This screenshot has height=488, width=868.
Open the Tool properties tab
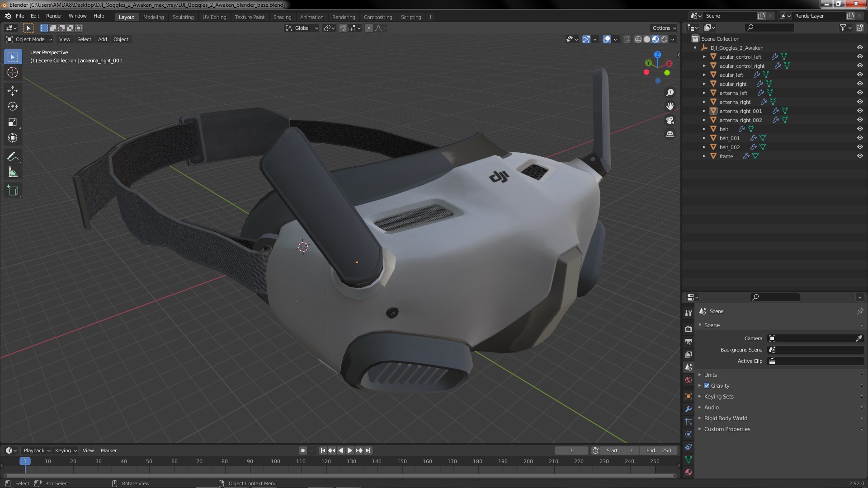click(x=689, y=313)
